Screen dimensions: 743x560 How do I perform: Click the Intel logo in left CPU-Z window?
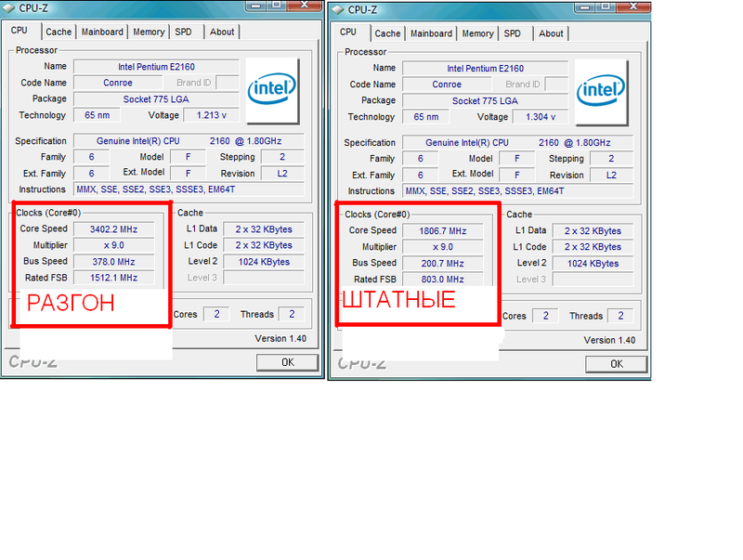coord(272,90)
